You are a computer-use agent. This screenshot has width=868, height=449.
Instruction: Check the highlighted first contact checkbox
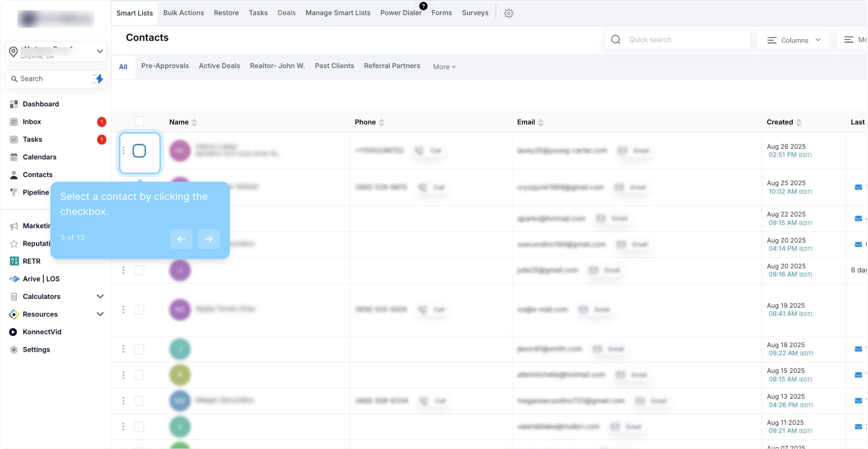click(x=139, y=151)
